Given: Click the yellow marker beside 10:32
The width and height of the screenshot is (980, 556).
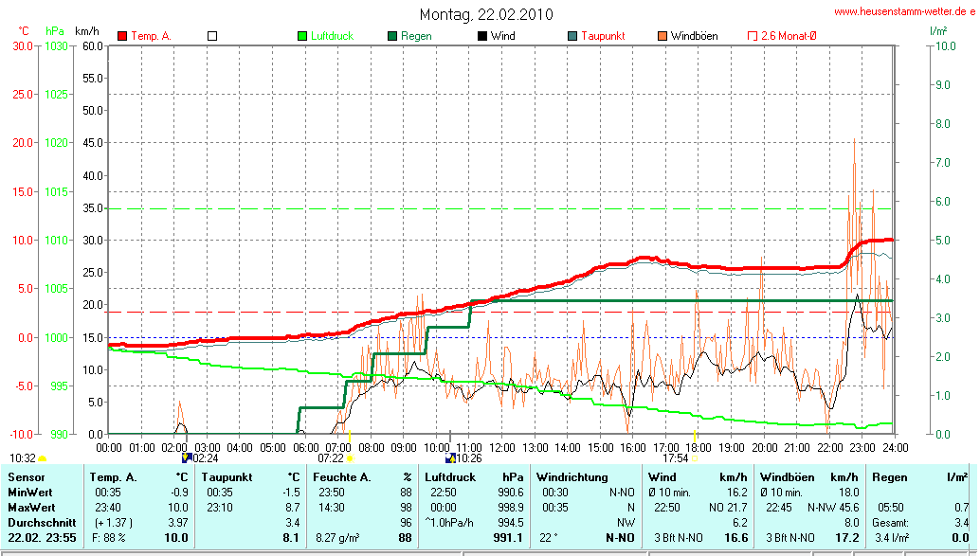Looking at the screenshot, I should click(x=42, y=458).
